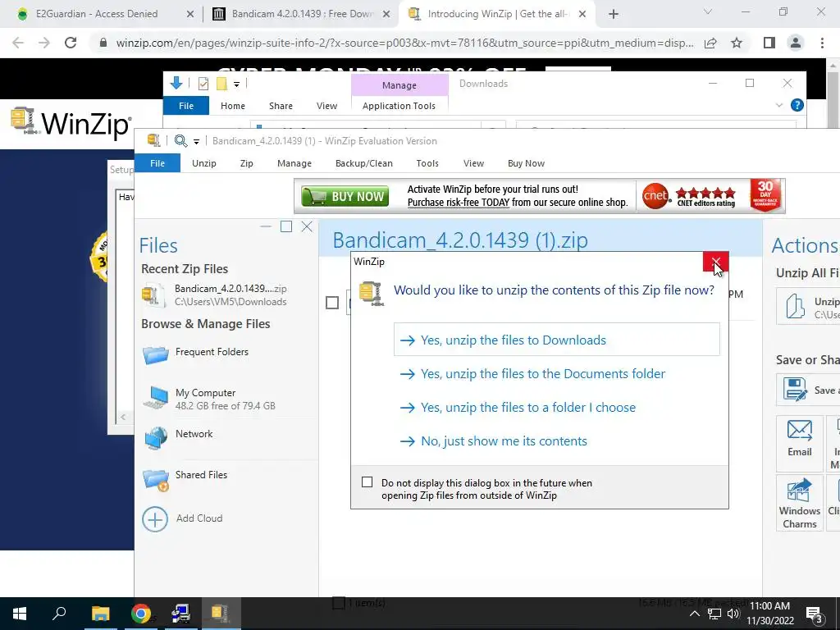Open the Unzip ribbon tab
The width and height of the screenshot is (840, 630).
click(204, 163)
